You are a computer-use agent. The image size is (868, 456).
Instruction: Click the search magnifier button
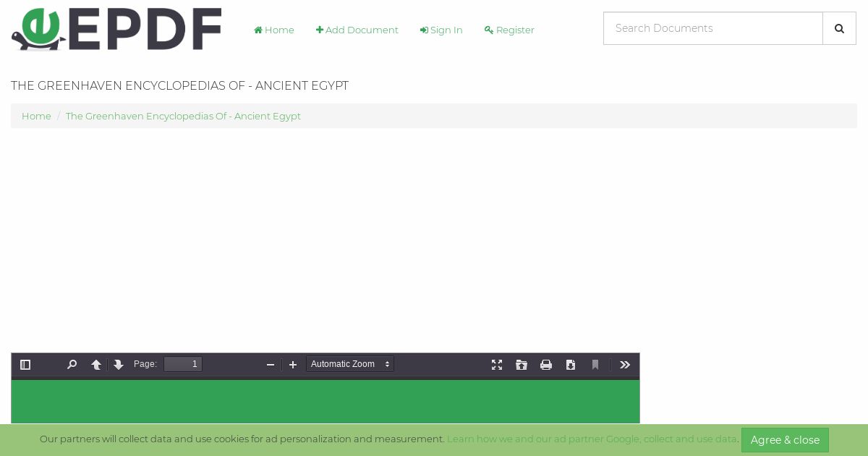(x=839, y=28)
